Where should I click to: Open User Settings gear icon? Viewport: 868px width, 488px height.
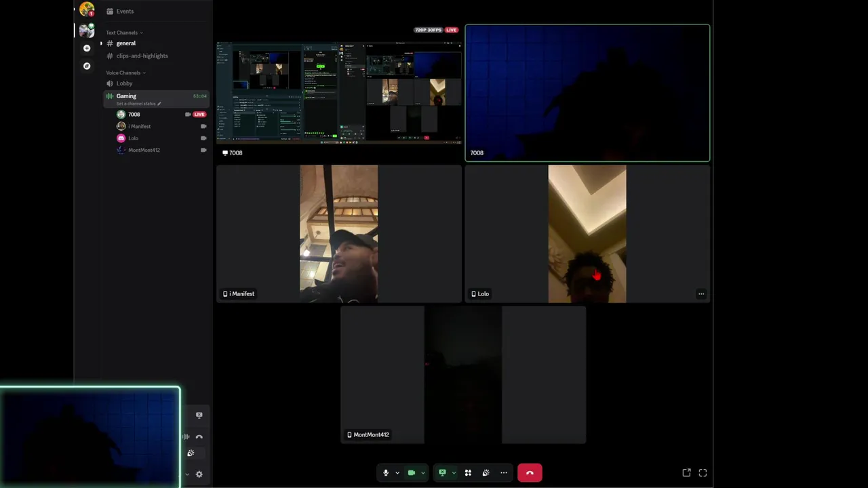pos(199,474)
